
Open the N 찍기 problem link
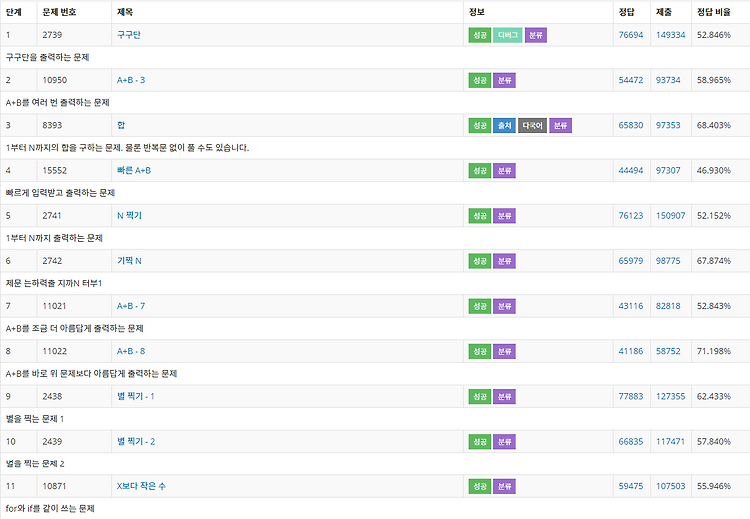[130, 216]
